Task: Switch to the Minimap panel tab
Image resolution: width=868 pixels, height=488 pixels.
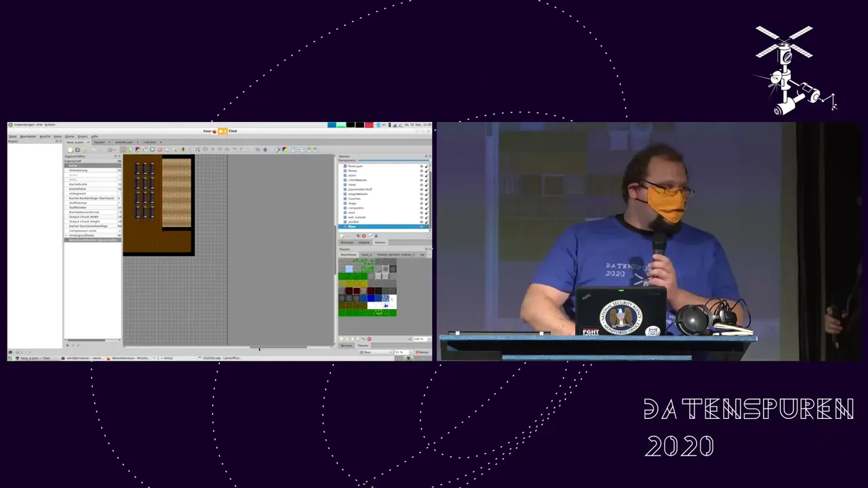Action: [x=347, y=243]
